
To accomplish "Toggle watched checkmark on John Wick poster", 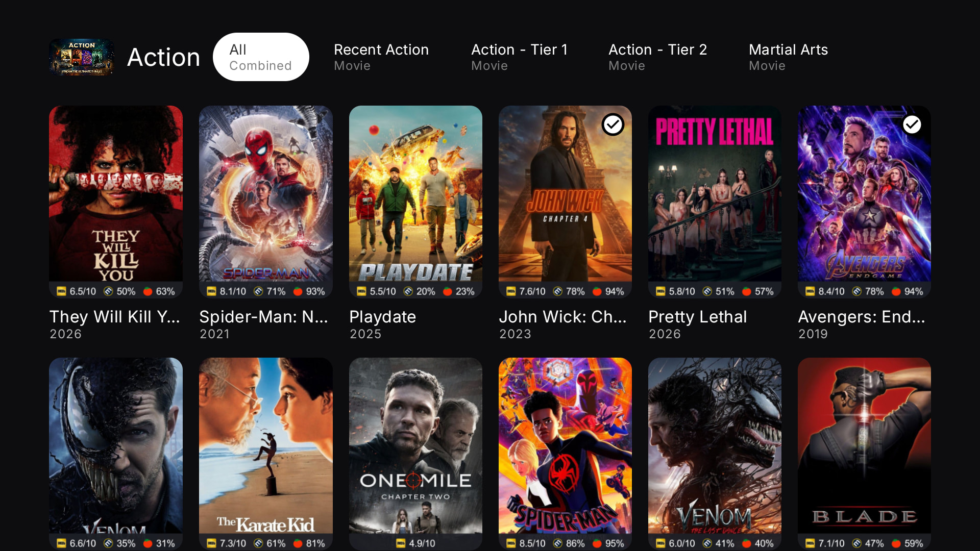I will (612, 124).
